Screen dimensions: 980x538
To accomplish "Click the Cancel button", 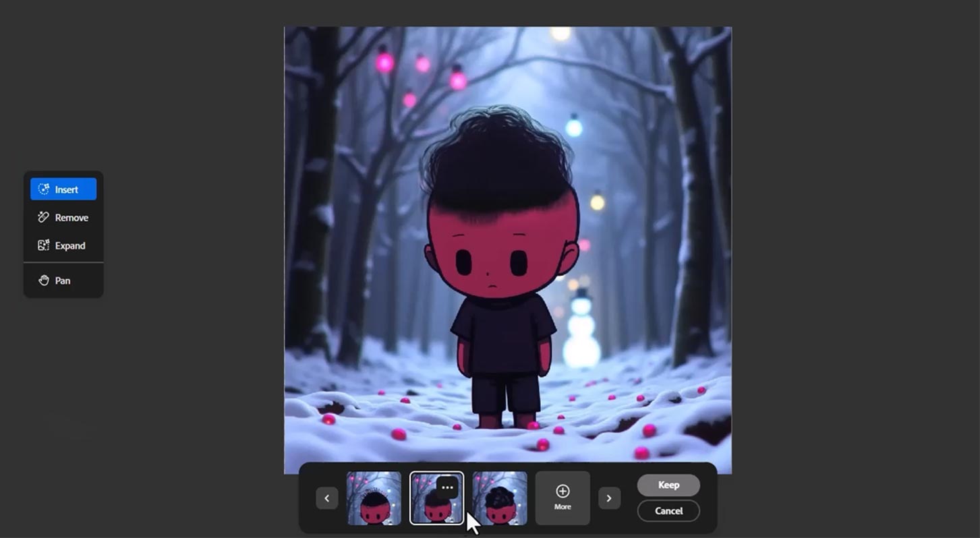I will click(668, 510).
